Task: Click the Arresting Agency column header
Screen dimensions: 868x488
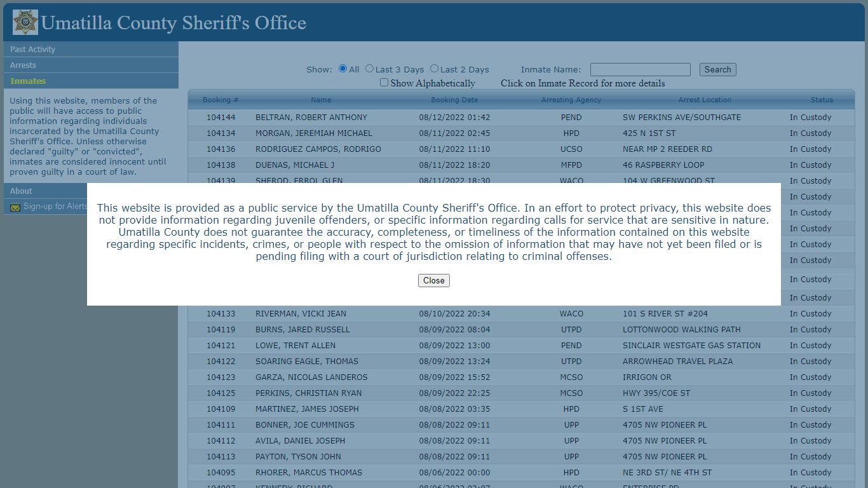Action: 571,100
